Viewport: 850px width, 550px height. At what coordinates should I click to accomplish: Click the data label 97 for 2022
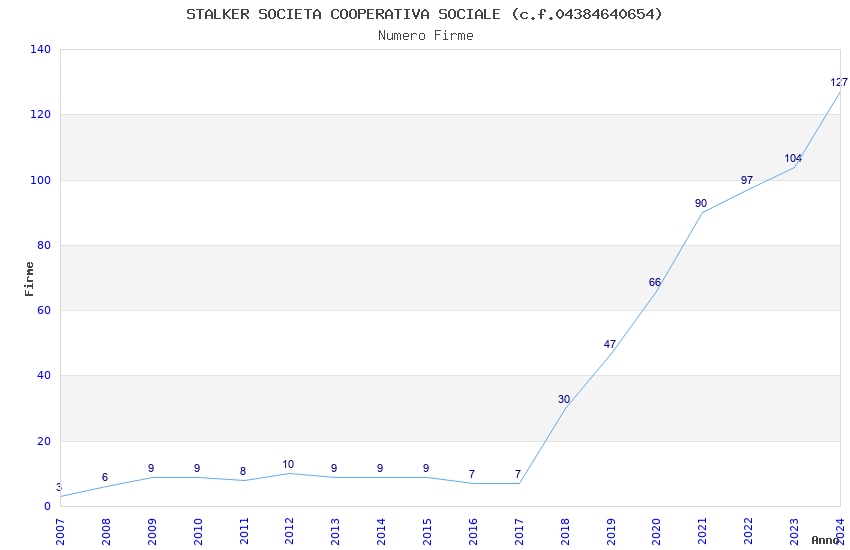(x=747, y=180)
